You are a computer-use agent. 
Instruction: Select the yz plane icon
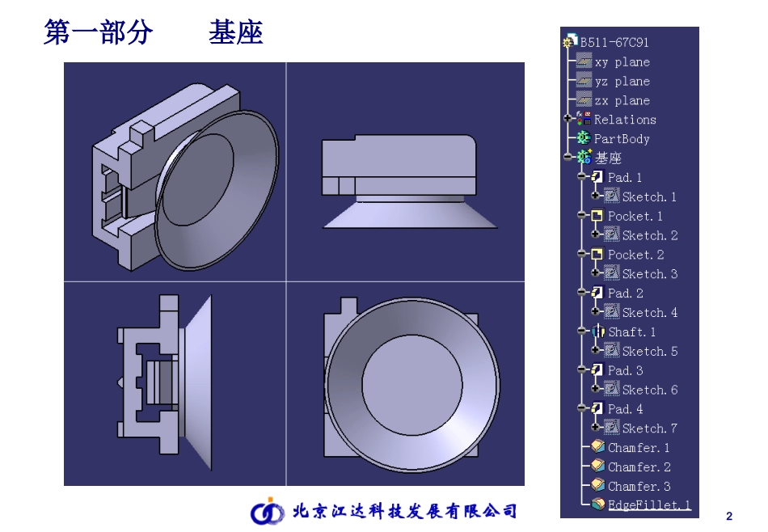pos(584,80)
